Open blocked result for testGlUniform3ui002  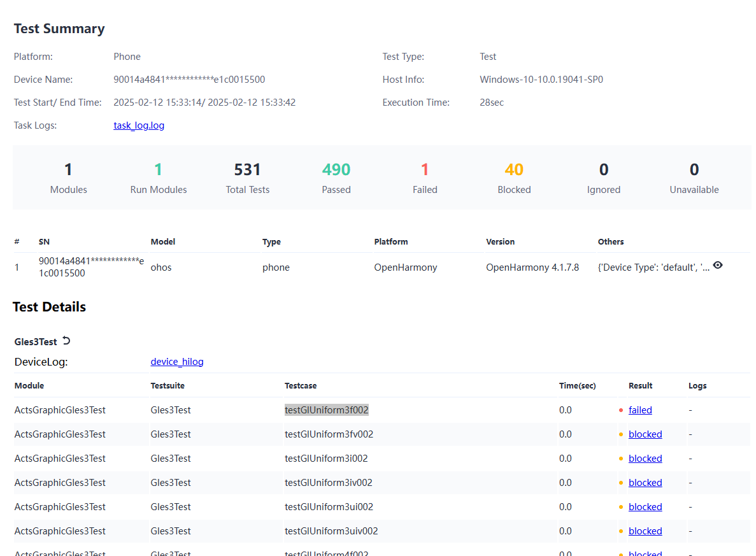[x=645, y=506]
